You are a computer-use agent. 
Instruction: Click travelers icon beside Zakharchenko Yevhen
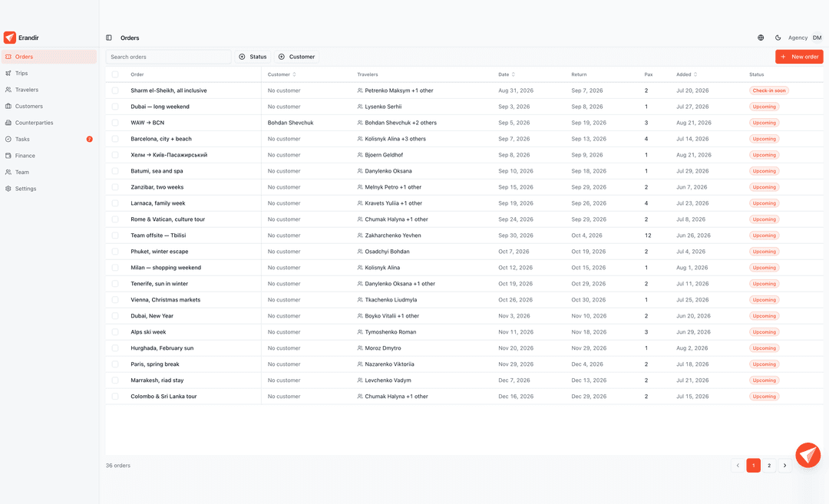[x=360, y=236]
